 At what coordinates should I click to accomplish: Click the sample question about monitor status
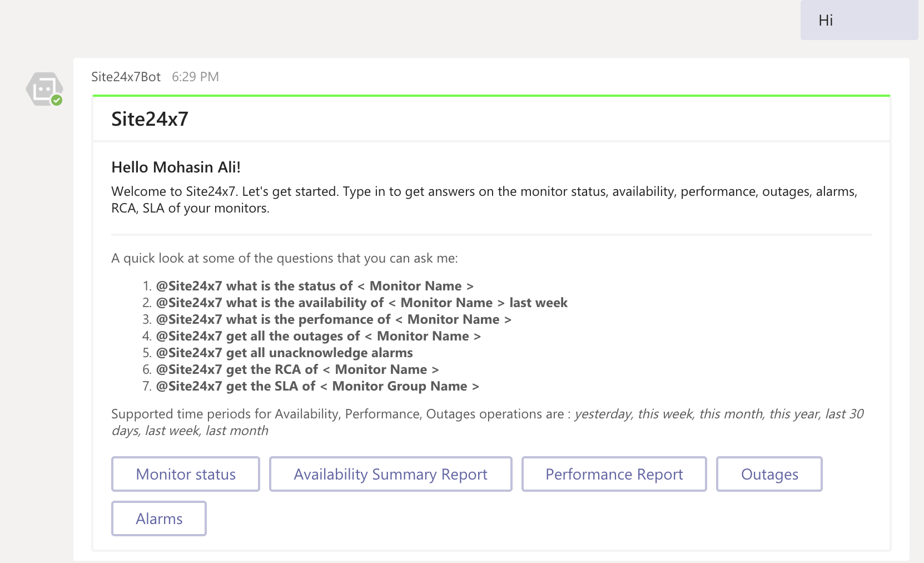(x=315, y=286)
